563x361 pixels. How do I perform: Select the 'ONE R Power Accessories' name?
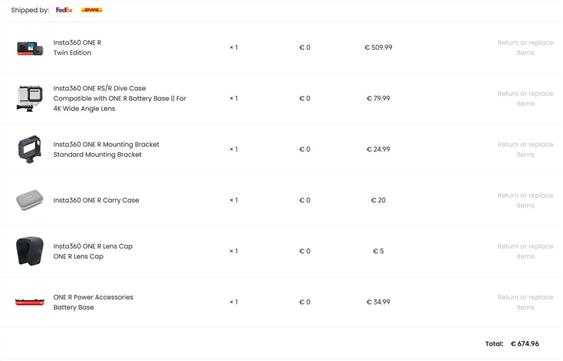click(x=93, y=297)
